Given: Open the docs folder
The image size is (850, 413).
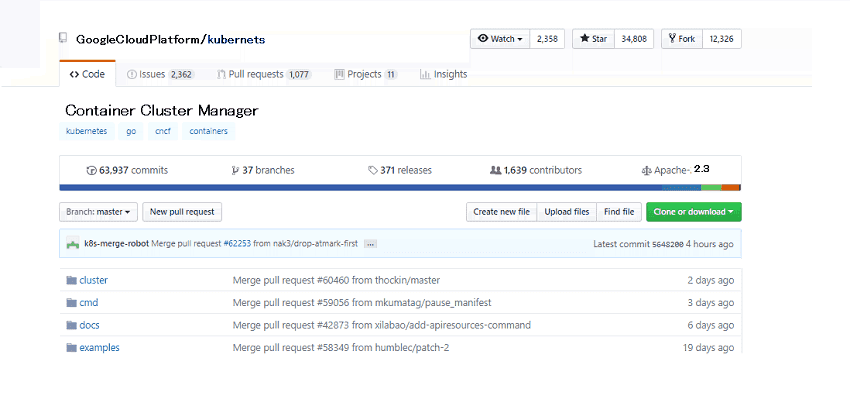Looking at the screenshot, I should tap(89, 325).
